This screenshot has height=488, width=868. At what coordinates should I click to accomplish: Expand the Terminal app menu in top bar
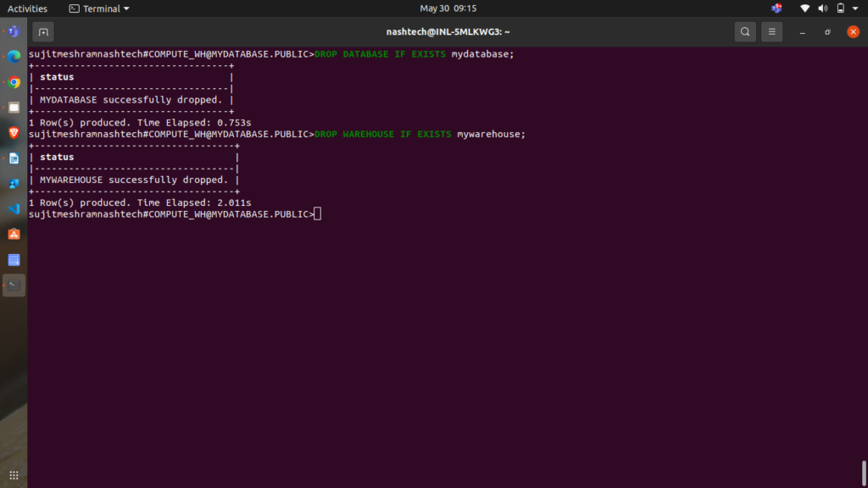(99, 8)
